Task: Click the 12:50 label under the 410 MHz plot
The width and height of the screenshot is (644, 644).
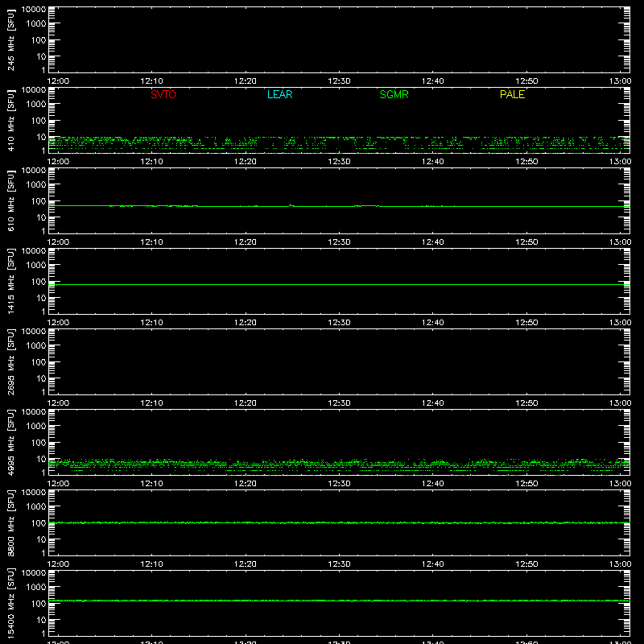Action: click(x=526, y=162)
